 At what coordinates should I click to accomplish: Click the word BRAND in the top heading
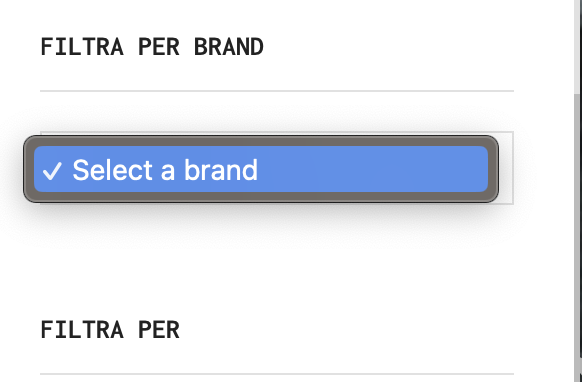click(229, 47)
